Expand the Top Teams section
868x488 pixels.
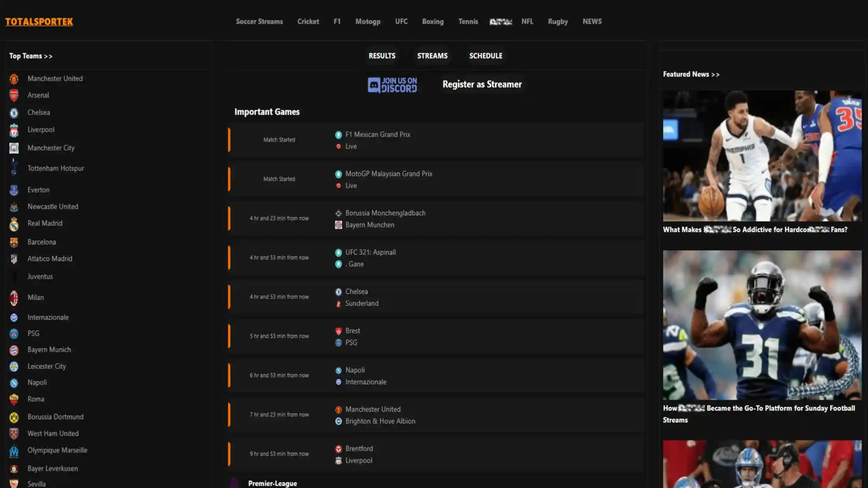point(31,56)
